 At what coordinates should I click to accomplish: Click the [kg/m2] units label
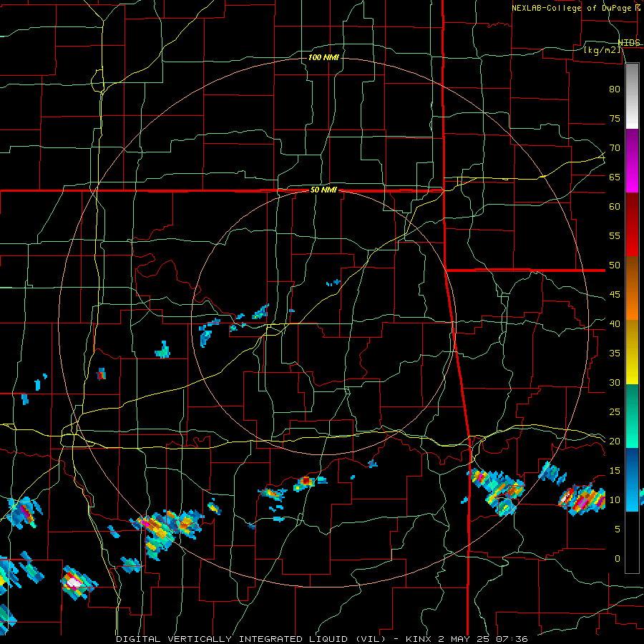point(602,50)
